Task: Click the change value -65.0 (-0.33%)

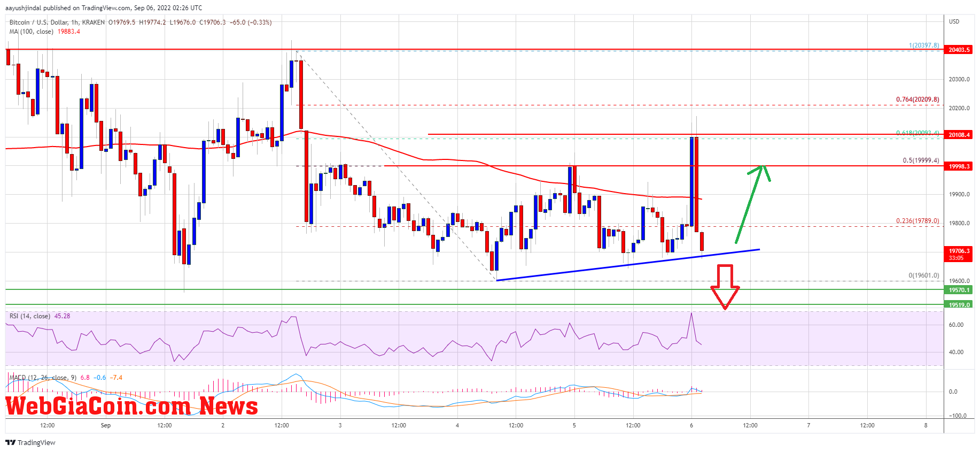Action: tap(251, 22)
